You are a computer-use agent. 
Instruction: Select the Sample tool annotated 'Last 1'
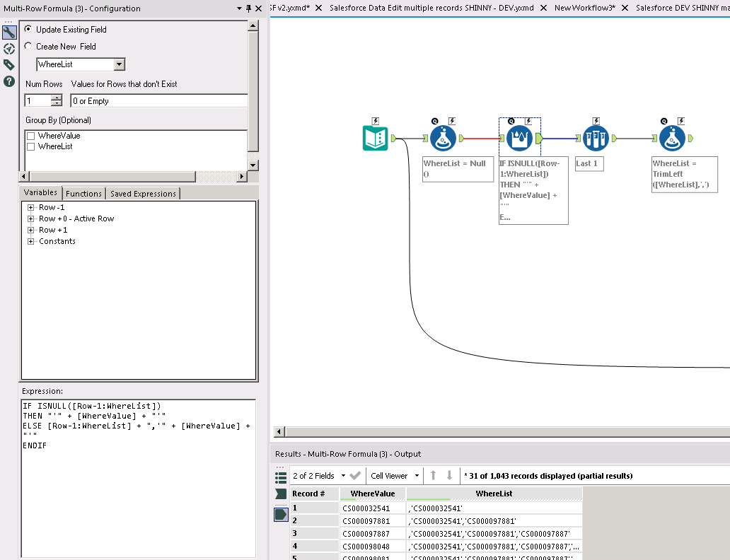point(596,138)
